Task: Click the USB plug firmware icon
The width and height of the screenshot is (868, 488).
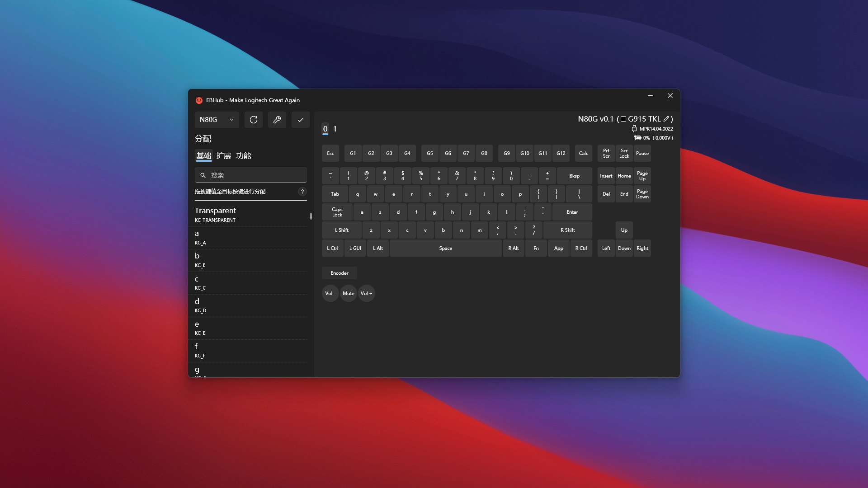Action: click(634, 129)
